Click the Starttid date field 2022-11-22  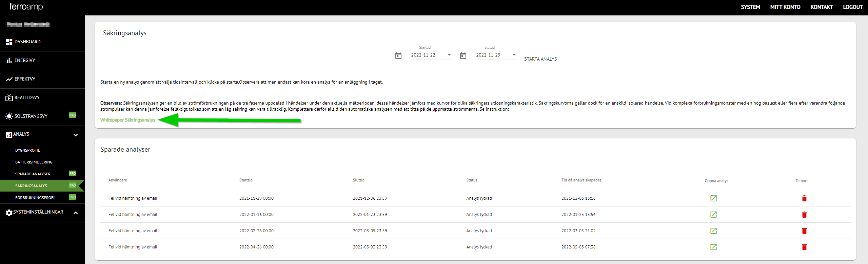click(x=431, y=55)
